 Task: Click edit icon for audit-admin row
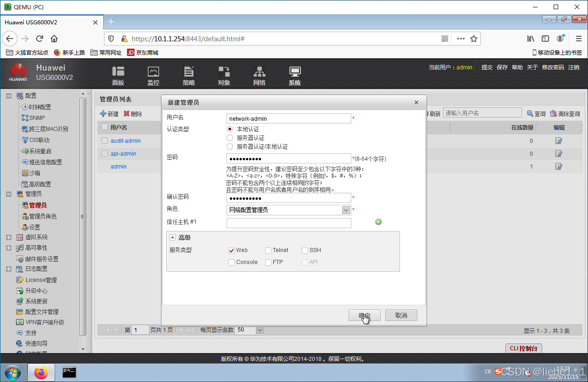point(559,141)
